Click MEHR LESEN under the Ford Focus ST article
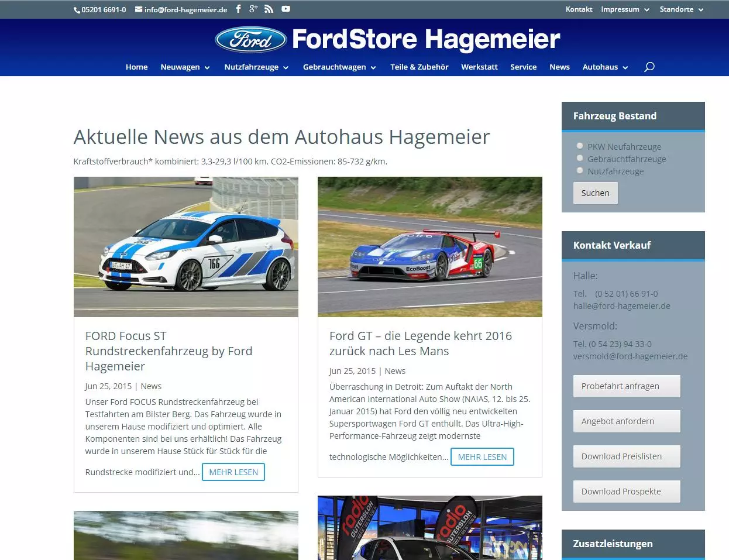Image resolution: width=729 pixels, height=560 pixels. point(233,472)
